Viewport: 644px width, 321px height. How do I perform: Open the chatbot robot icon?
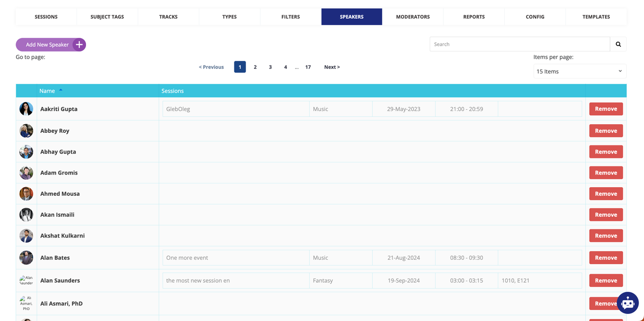[x=627, y=303]
